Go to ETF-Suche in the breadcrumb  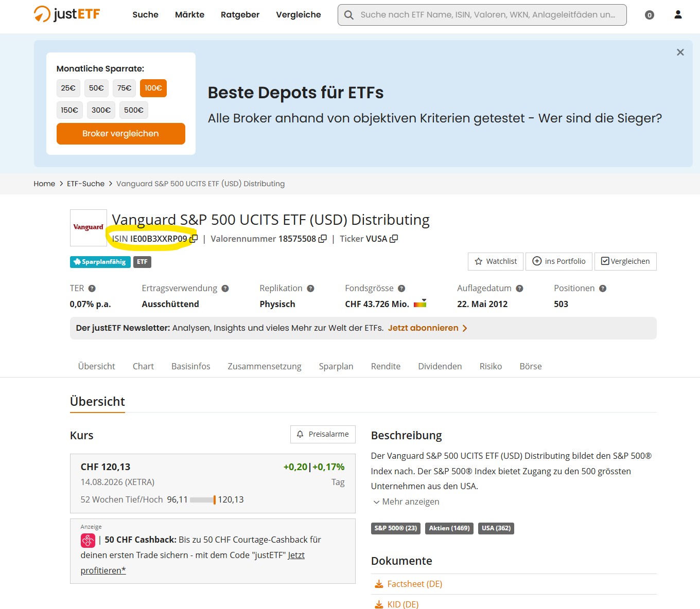click(85, 184)
